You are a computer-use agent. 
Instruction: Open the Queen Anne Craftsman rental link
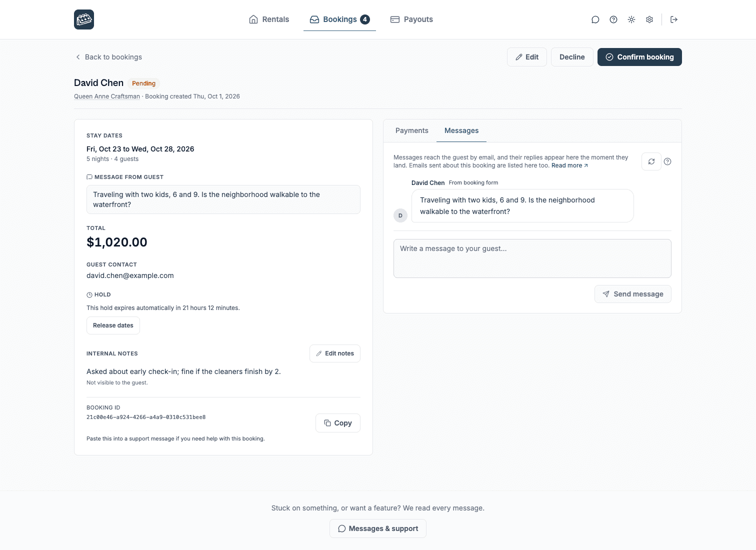coord(107,96)
